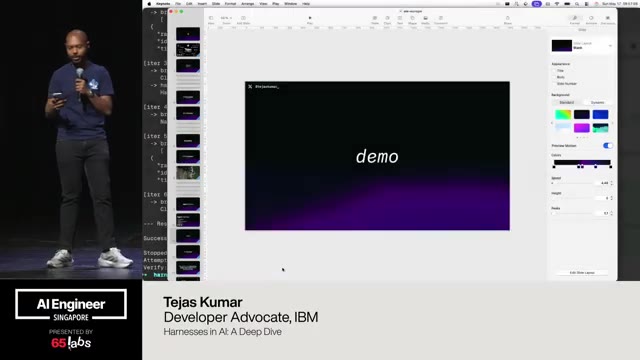The width and height of the screenshot is (640, 360).
Task: Select the photo slide thumbnail in the navigator
Action: point(188,173)
